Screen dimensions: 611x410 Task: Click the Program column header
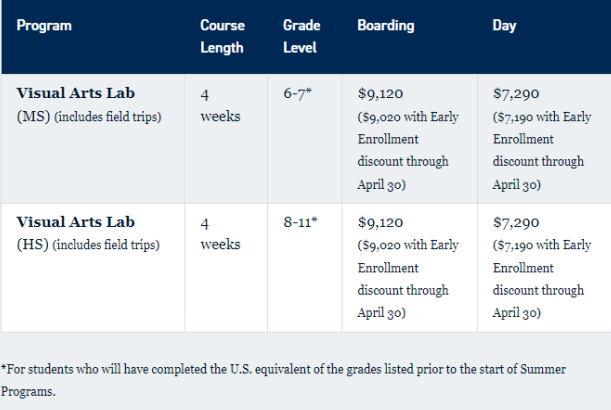(43, 25)
